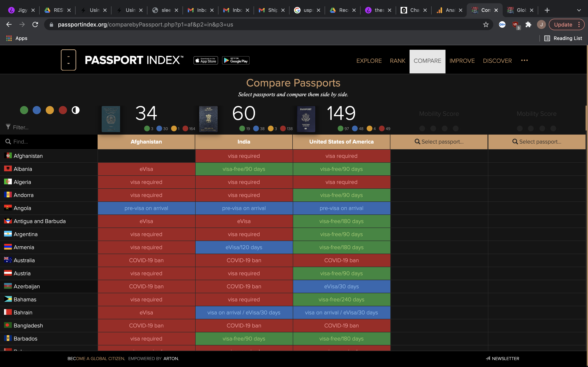Select the red visa-required color dot
588x367 pixels.
click(63, 110)
